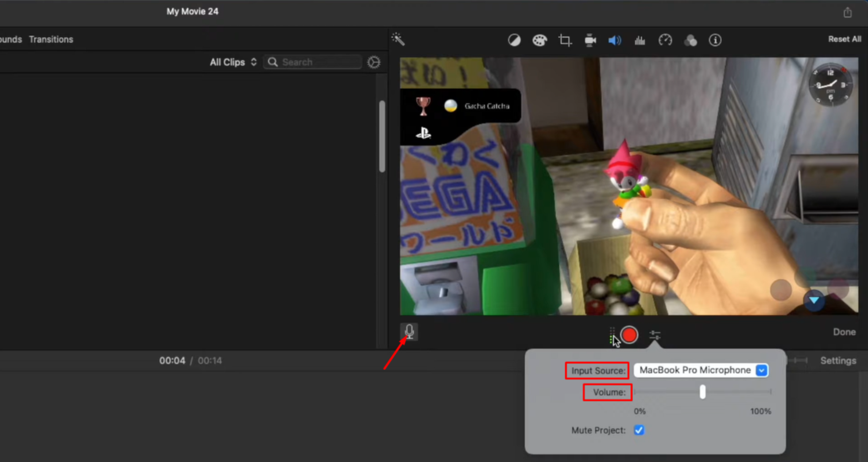
Task: Open the Color Correction controls
Action: tap(540, 40)
